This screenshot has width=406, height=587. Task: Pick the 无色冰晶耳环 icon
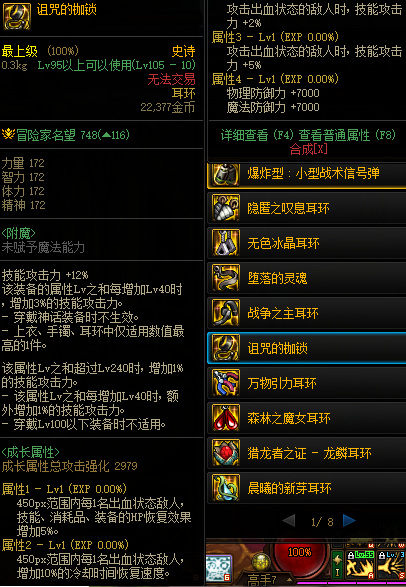click(x=226, y=243)
